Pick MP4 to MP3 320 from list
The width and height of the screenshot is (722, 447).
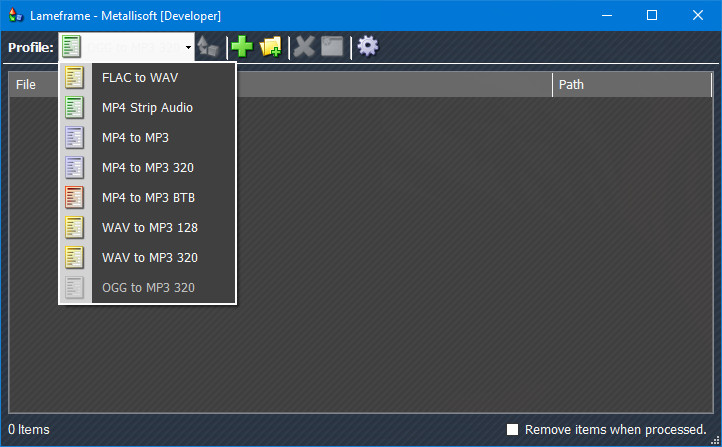148,168
